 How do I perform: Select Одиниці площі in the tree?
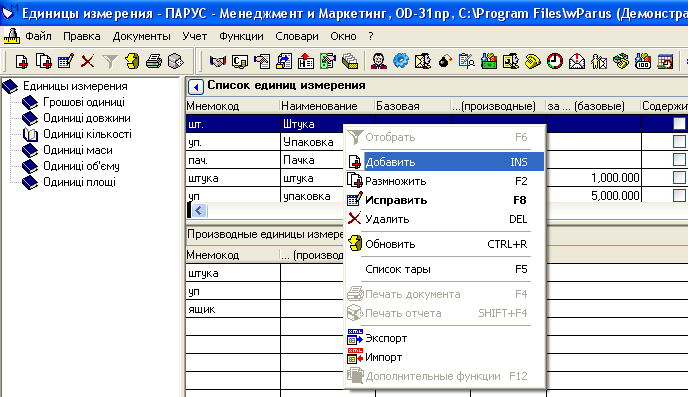point(79,182)
